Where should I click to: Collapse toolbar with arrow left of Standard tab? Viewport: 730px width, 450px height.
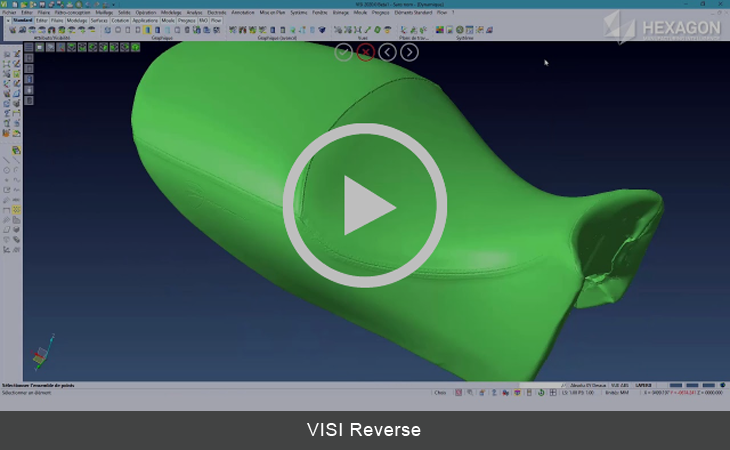(x=8, y=20)
